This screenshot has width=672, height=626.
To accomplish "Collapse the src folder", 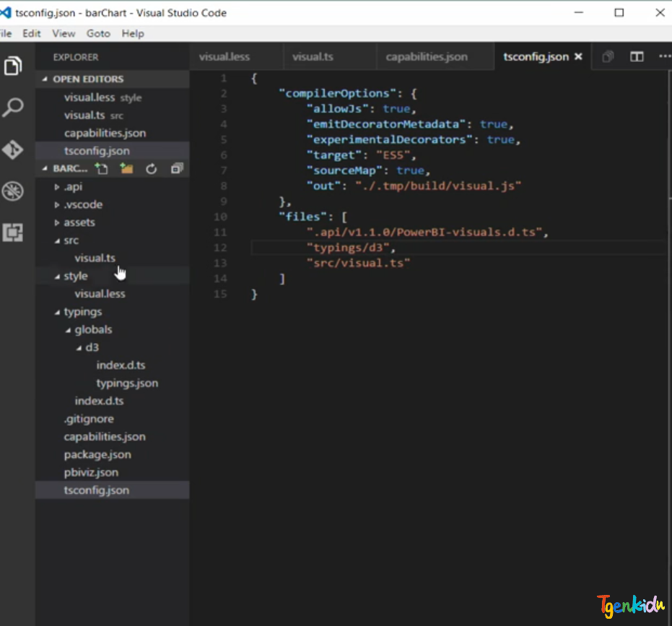I will (56, 241).
